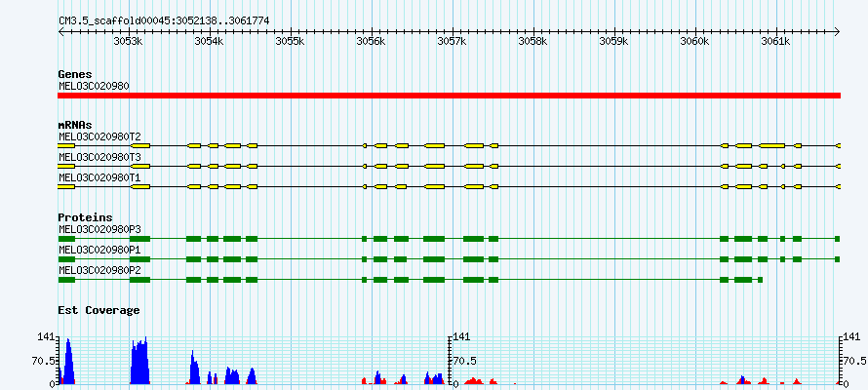Open the MELO3C020980 gene label

coord(94,86)
